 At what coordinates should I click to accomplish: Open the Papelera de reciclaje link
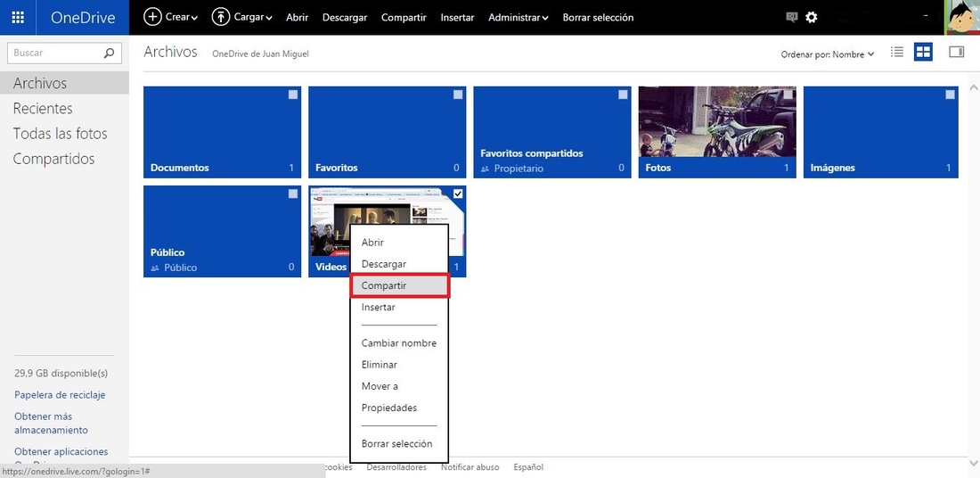click(x=60, y=395)
